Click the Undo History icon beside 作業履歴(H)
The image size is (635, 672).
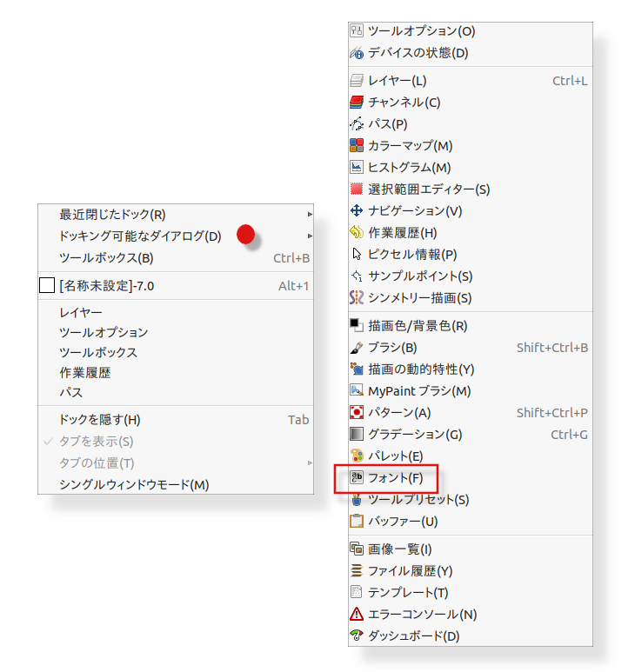click(x=357, y=233)
